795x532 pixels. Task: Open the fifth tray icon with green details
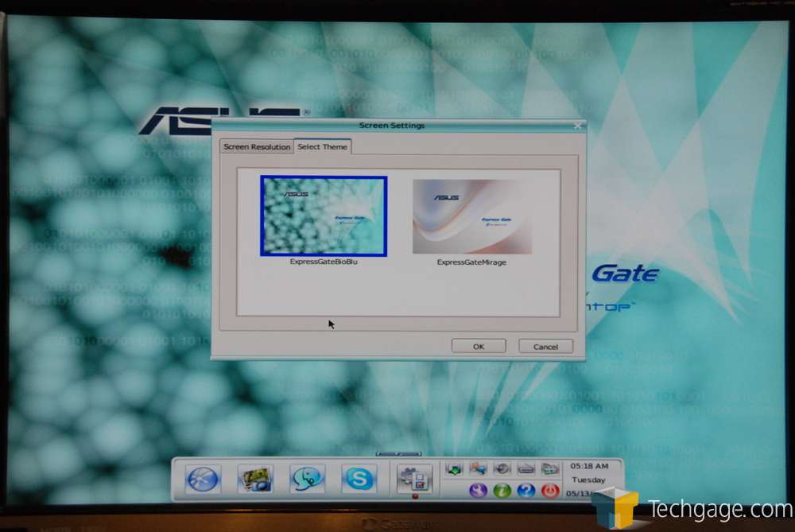click(549, 469)
